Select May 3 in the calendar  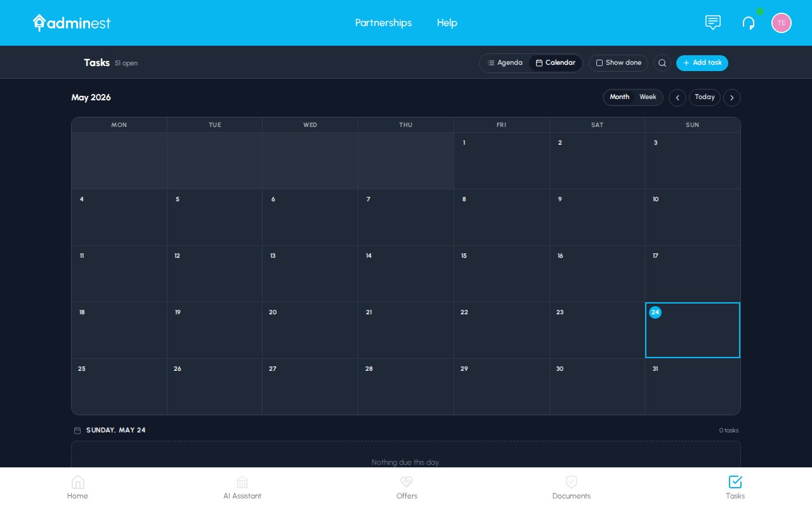693,161
